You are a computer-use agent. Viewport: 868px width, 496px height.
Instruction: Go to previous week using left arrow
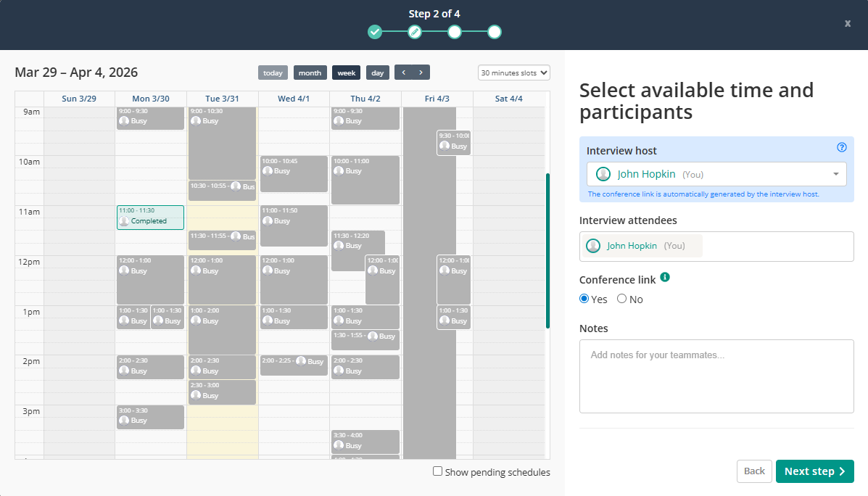404,73
